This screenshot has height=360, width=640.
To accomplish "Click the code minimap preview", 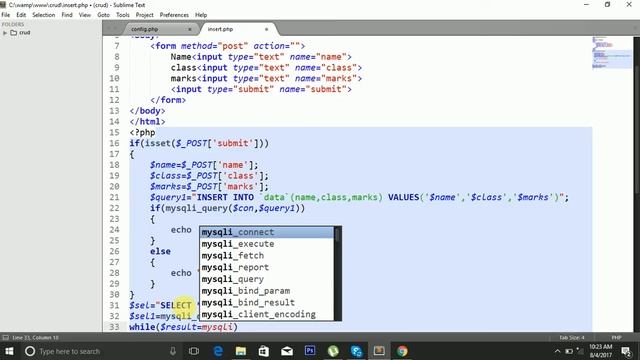I will [x=611, y=53].
